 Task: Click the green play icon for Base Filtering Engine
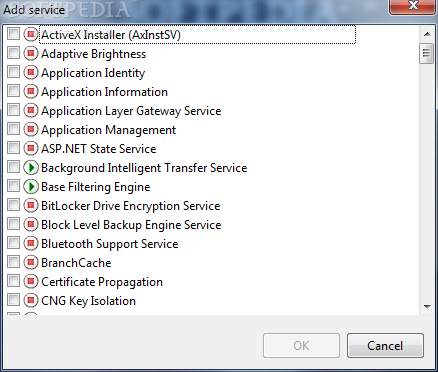(x=31, y=186)
